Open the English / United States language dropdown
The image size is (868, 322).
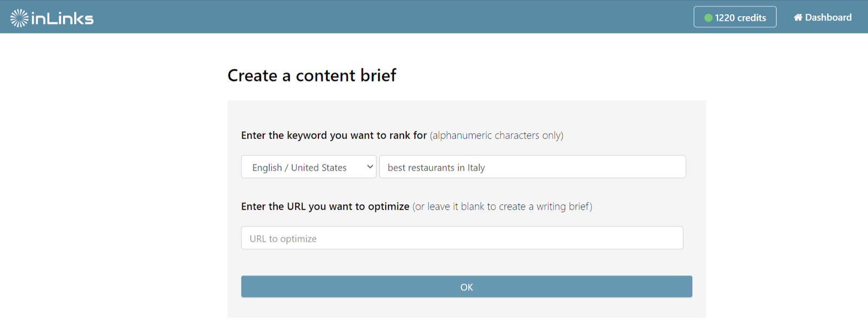coord(309,167)
